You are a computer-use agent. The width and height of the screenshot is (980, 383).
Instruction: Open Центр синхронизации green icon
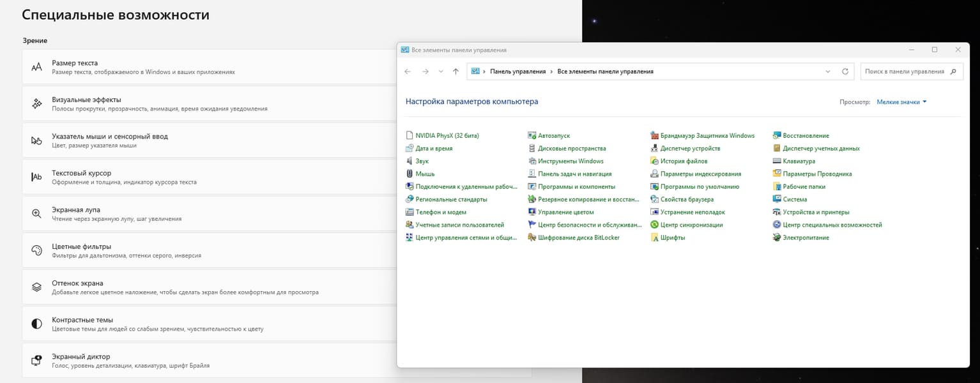click(x=654, y=225)
